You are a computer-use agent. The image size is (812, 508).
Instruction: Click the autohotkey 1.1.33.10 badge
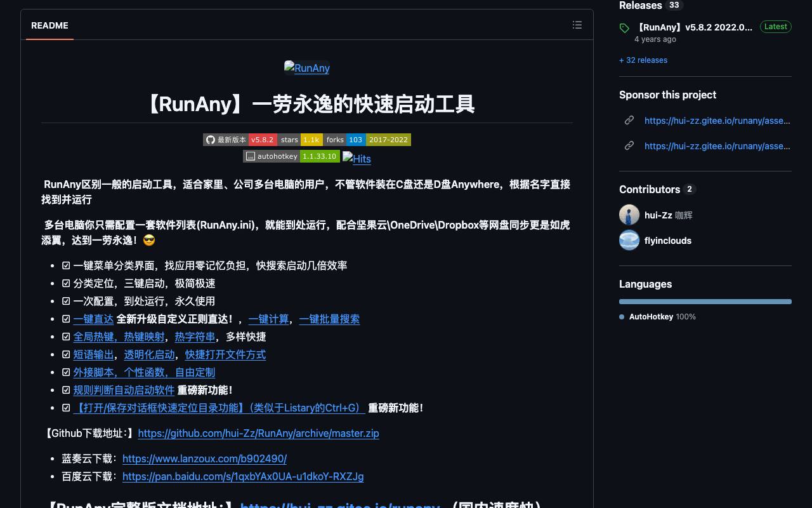(291, 156)
